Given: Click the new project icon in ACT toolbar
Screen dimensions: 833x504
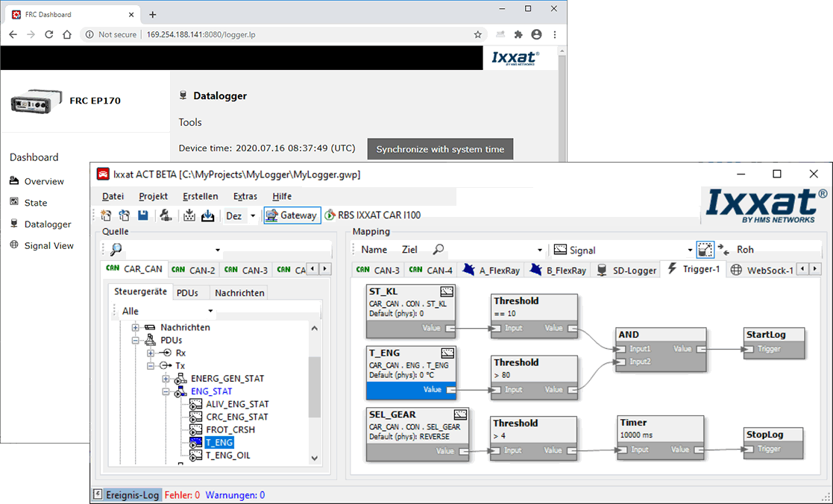Looking at the screenshot, I should 106,215.
